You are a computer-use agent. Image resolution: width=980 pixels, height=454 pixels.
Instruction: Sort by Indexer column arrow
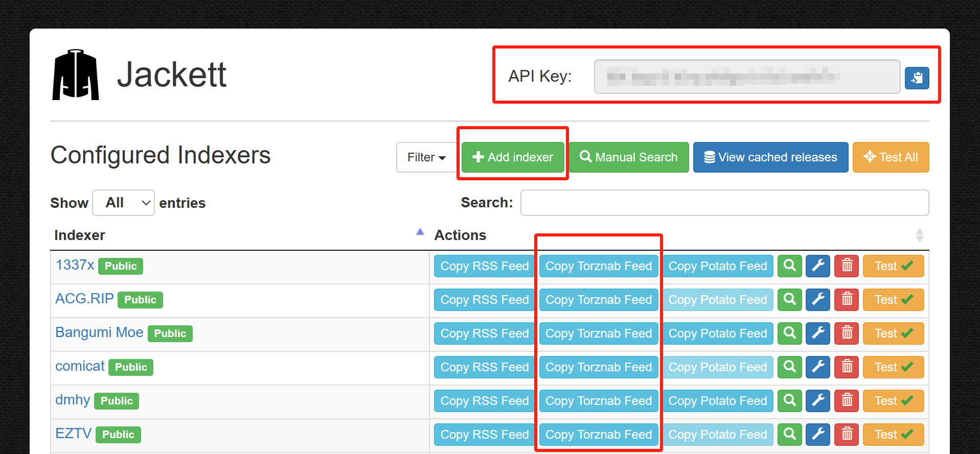(420, 232)
